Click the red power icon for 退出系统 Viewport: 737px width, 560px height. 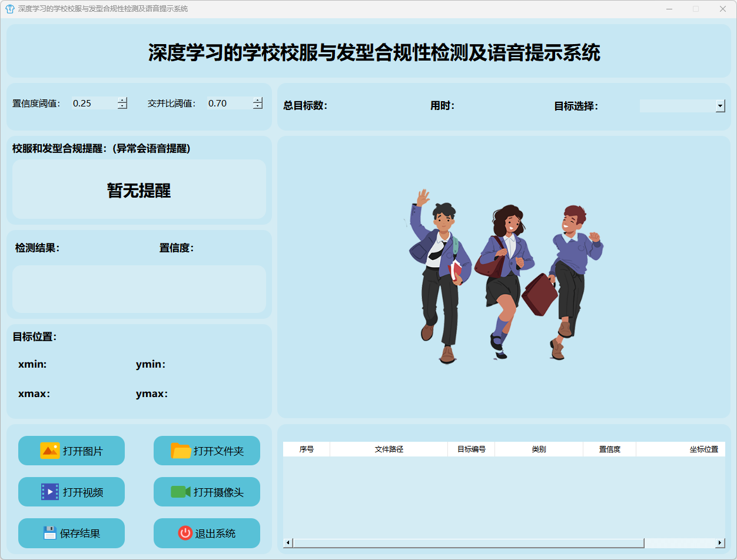coord(185,533)
